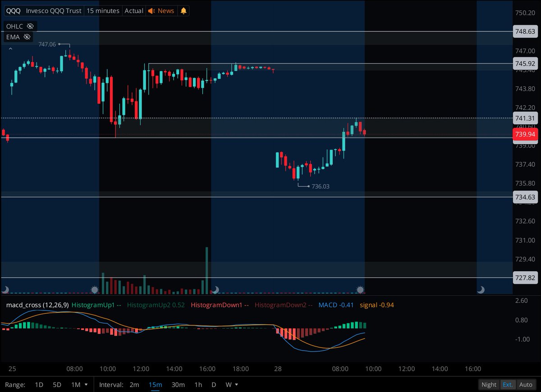
Task: Click the macd_cross (12,26,9) indicator label
Action: tap(37, 305)
